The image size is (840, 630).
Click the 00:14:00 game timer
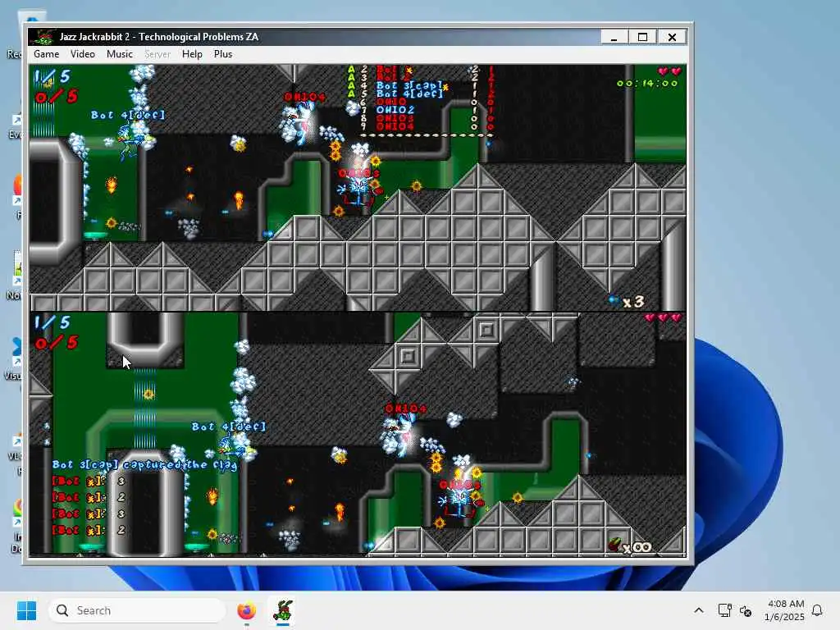(647, 84)
